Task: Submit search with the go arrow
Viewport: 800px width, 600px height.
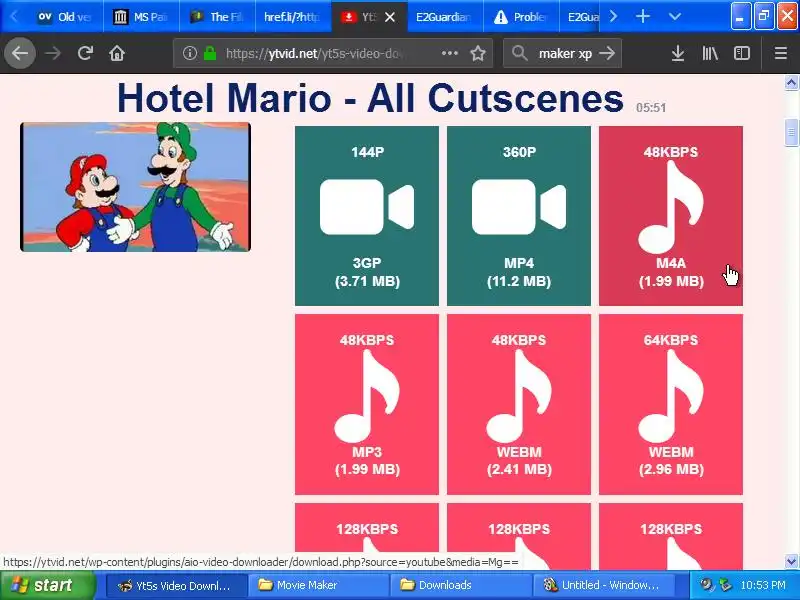Action: click(x=607, y=53)
